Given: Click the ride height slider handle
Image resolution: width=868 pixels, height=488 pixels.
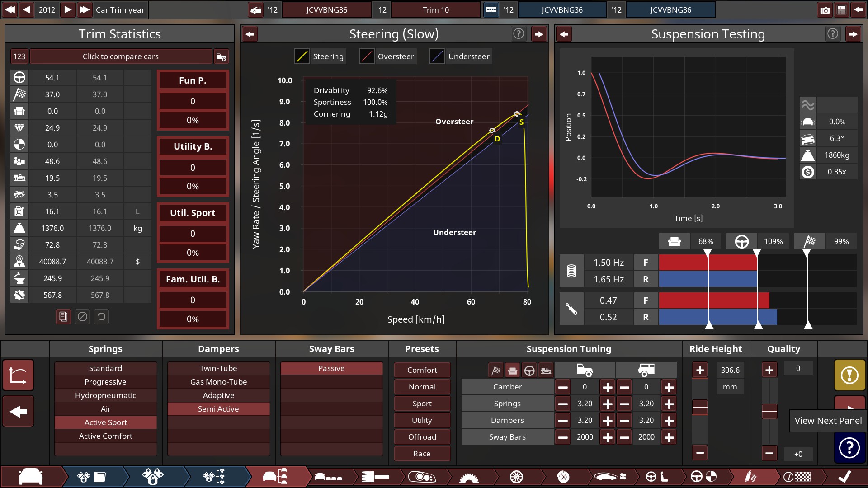Looking at the screenshot, I should 700,408.
